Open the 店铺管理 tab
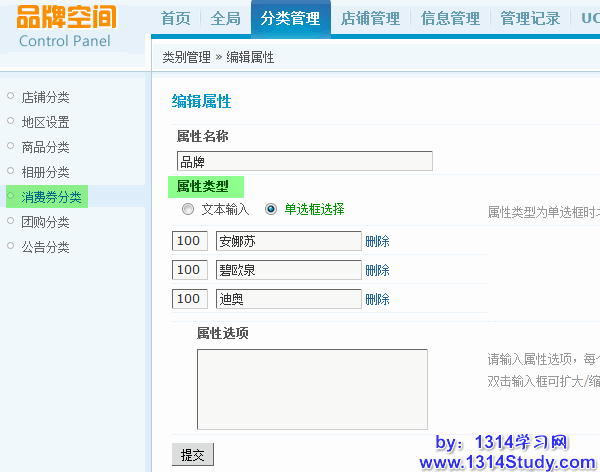The image size is (600, 472). click(x=370, y=19)
